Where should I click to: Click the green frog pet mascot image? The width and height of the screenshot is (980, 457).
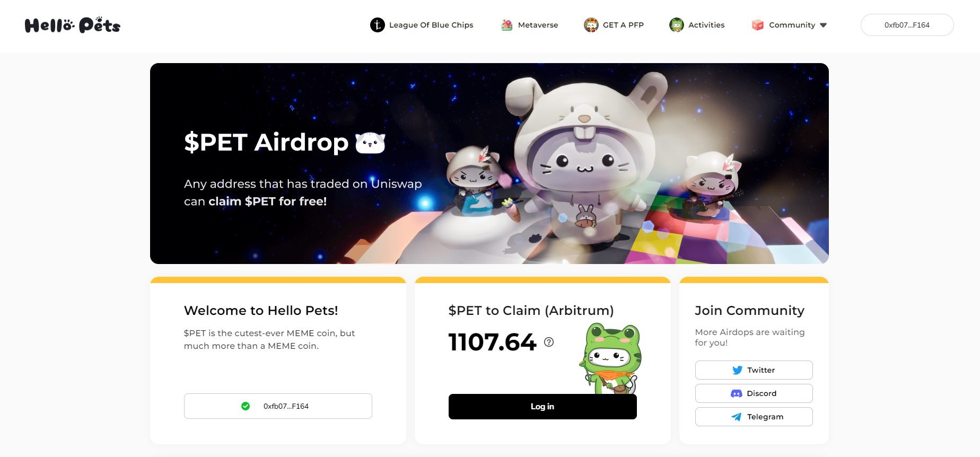(610, 358)
